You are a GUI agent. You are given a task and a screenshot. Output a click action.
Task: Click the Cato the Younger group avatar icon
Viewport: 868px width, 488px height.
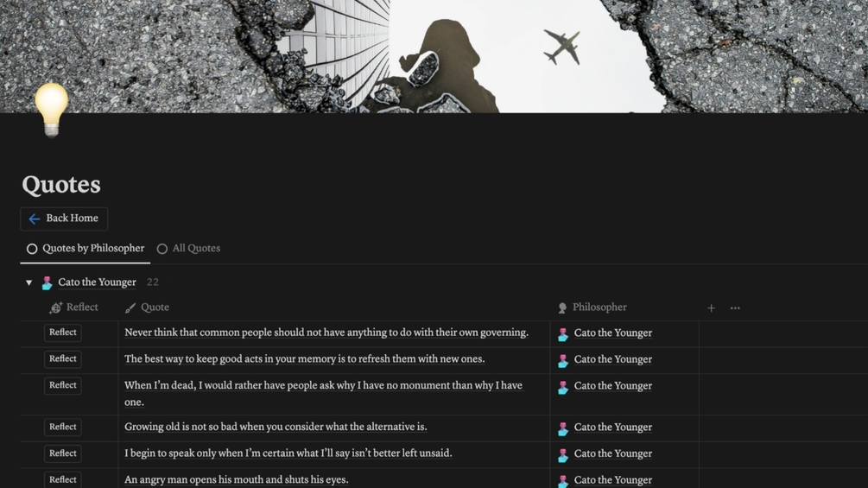[47, 282]
